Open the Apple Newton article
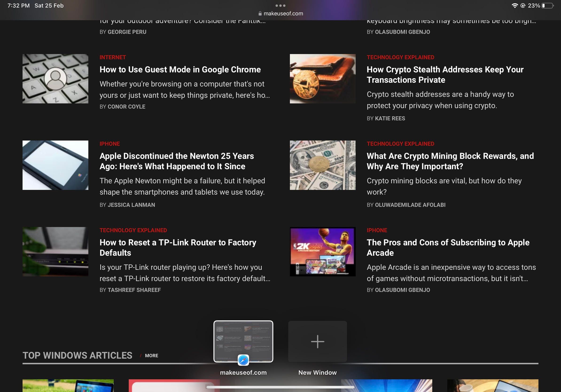The height and width of the screenshot is (392, 561). [x=177, y=161]
